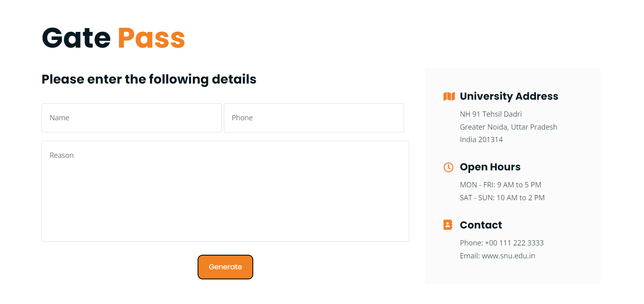Click the address line NH 91 Tehsil Dadri

tap(490, 114)
